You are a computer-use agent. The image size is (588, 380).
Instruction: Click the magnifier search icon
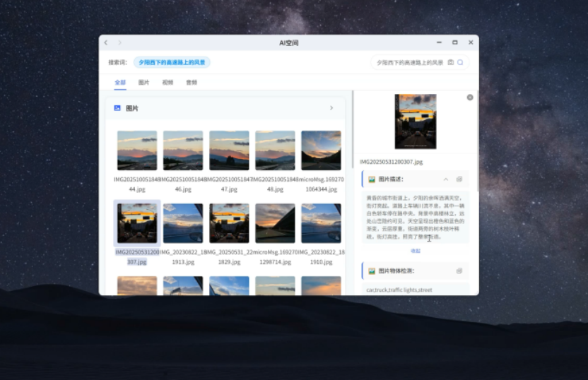click(460, 62)
